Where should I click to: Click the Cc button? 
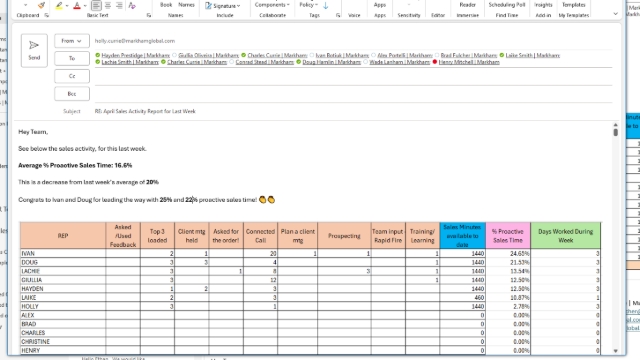point(72,76)
